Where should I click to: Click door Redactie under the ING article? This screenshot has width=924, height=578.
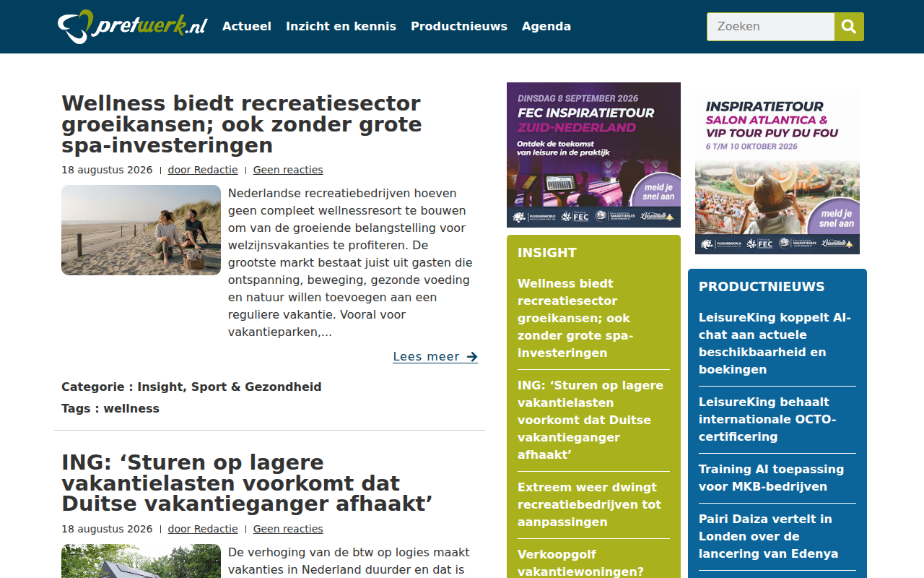click(203, 529)
